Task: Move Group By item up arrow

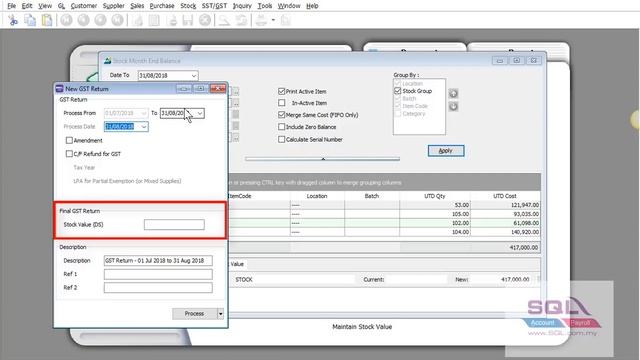Action: tap(453, 93)
